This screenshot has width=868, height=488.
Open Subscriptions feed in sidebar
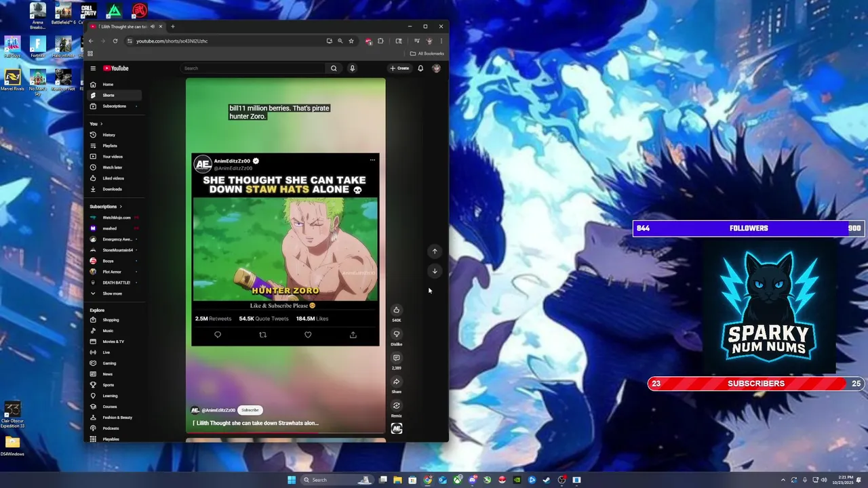[114, 106]
